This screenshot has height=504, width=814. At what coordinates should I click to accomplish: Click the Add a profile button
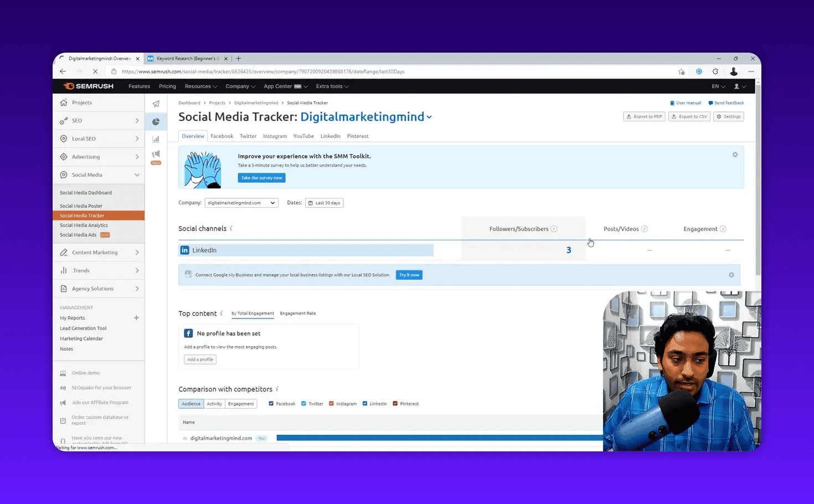click(199, 359)
